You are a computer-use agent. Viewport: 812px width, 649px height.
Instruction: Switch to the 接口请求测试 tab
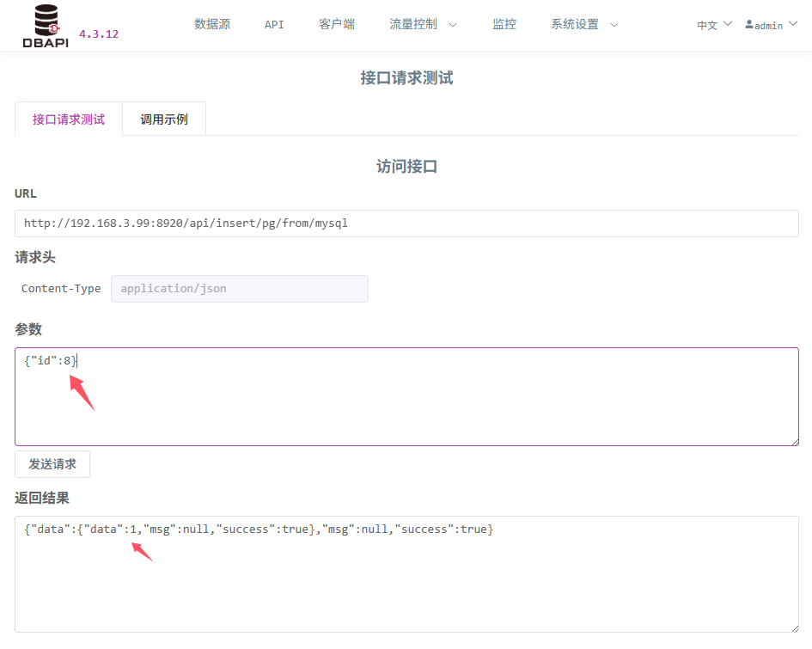pos(69,119)
